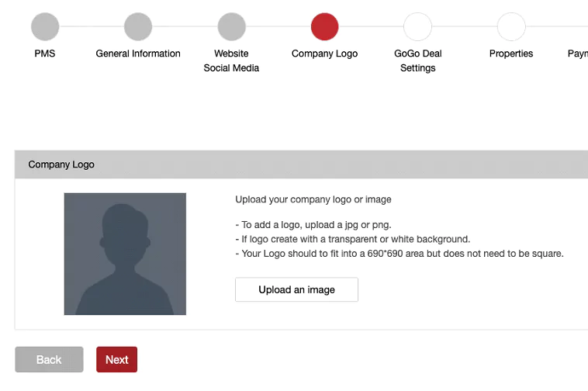Click the GoGo Deal Settings step label
Viewport: 588px width, 391px height.
tap(418, 61)
